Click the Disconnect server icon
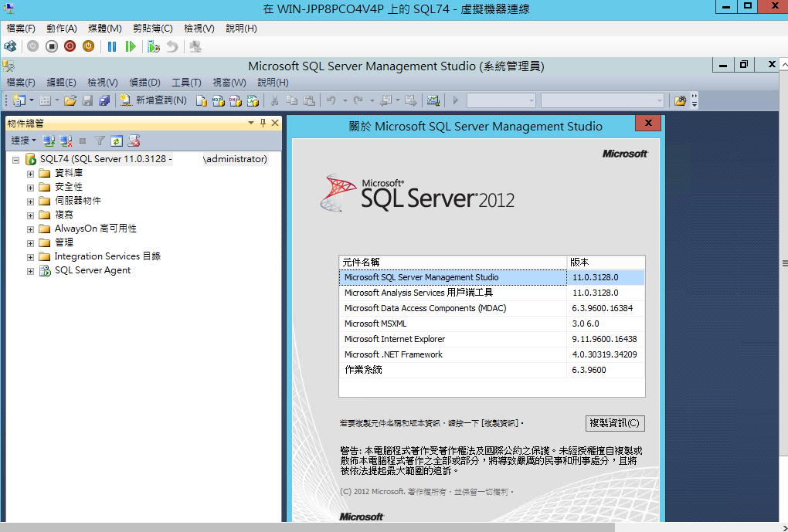This screenshot has height=532, width=788. [x=66, y=141]
